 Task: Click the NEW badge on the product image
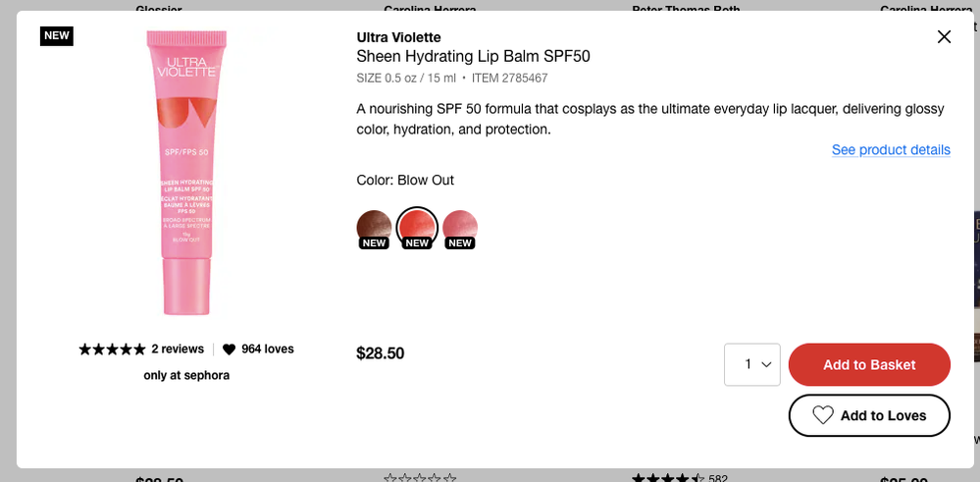click(x=56, y=35)
